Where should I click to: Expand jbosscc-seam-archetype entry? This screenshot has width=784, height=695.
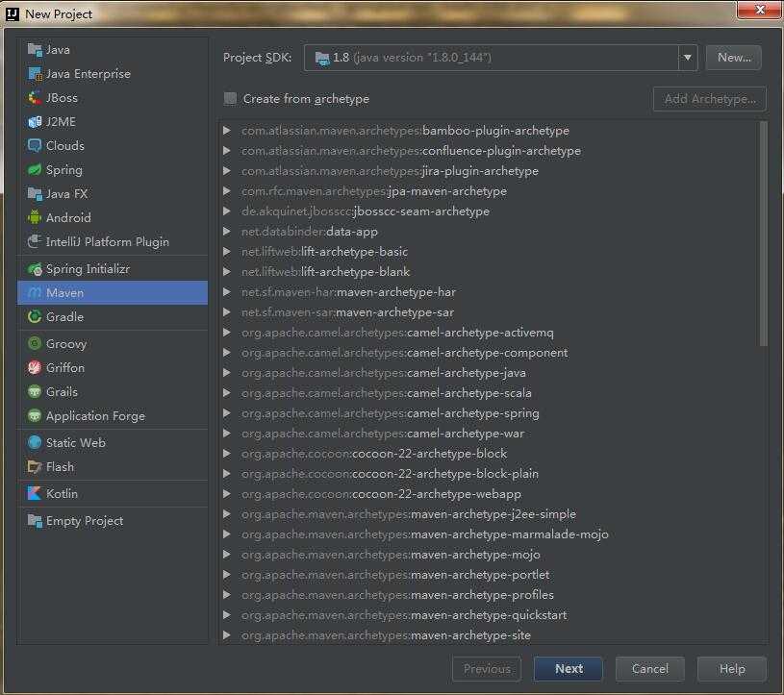click(226, 211)
